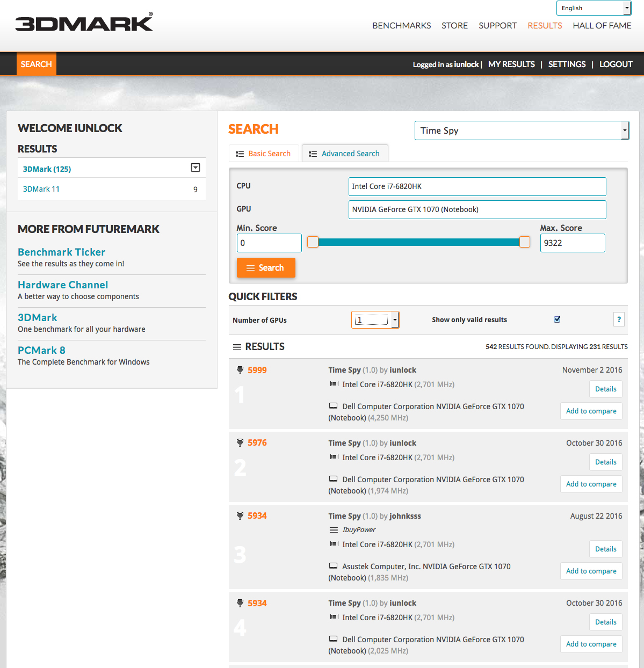Open johnksss user profile link

pyautogui.click(x=405, y=516)
